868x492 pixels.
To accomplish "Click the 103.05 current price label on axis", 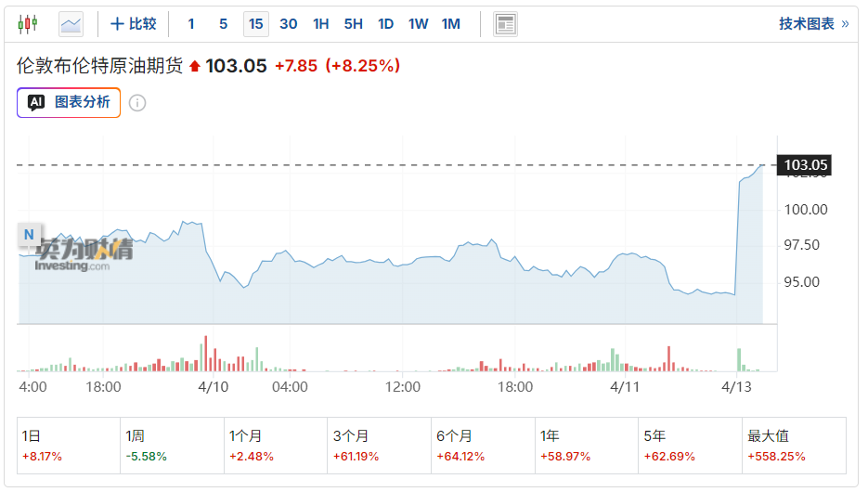I will coord(804,166).
